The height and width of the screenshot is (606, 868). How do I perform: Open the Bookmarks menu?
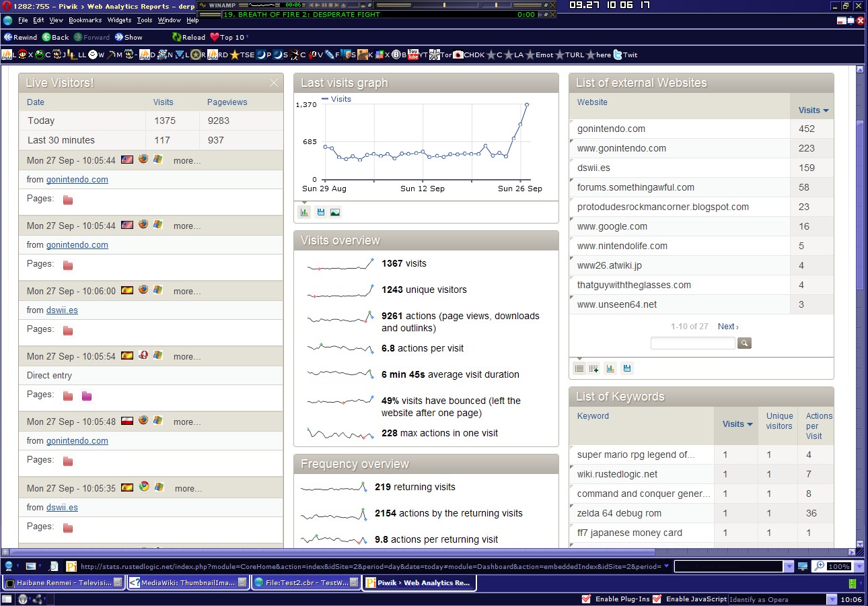pos(84,20)
